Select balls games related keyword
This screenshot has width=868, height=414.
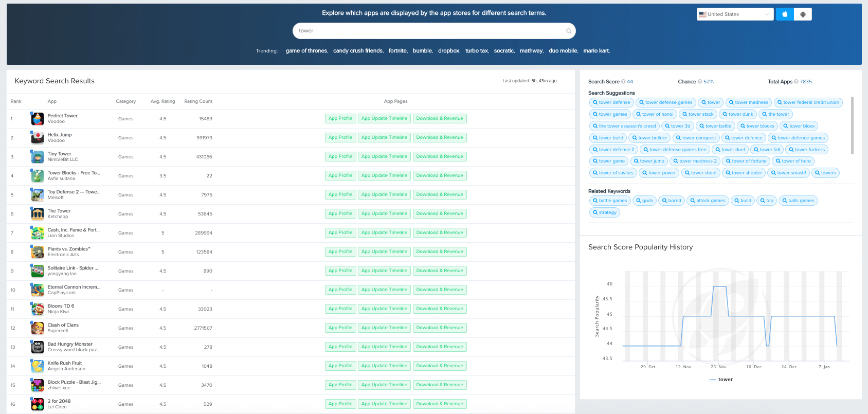pos(798,201)
